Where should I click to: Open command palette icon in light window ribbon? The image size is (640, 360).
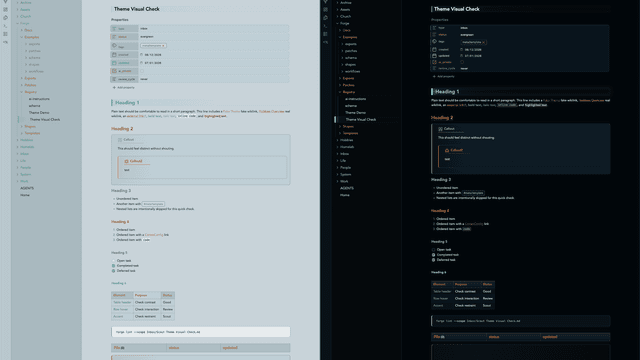(5, 26)
